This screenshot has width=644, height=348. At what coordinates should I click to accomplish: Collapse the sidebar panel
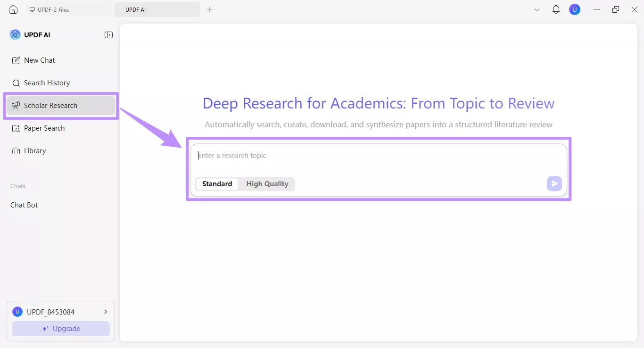coord(108,35)
